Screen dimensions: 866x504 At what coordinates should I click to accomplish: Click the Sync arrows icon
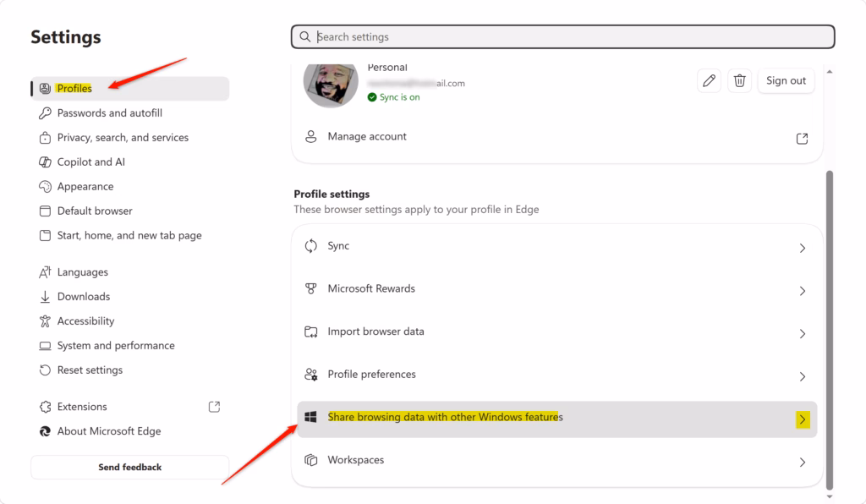tap(311, 245)
